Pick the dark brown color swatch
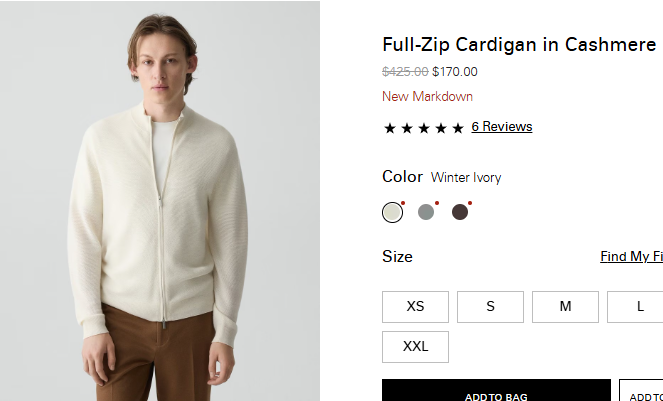 [x=460, y=212]
